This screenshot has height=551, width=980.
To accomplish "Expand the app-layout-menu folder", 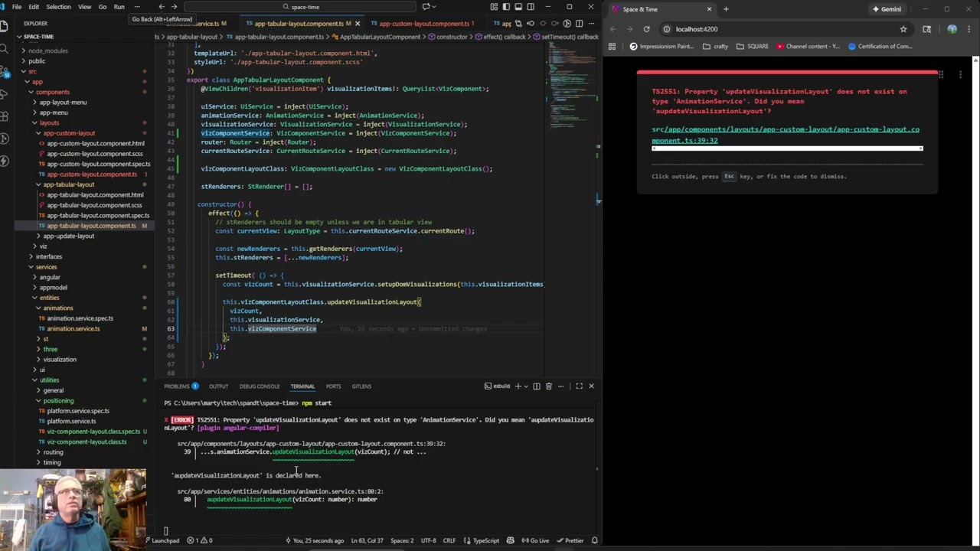I will click(x=63, y=102).
